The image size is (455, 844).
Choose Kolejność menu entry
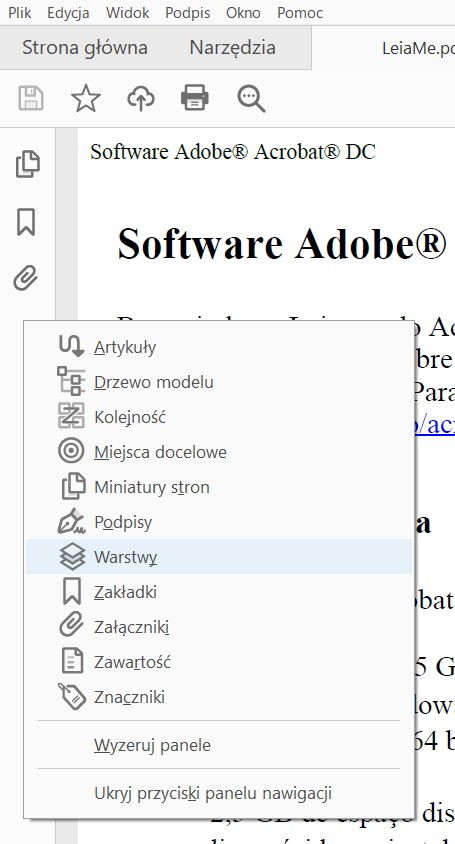click(x=219, y=417)
